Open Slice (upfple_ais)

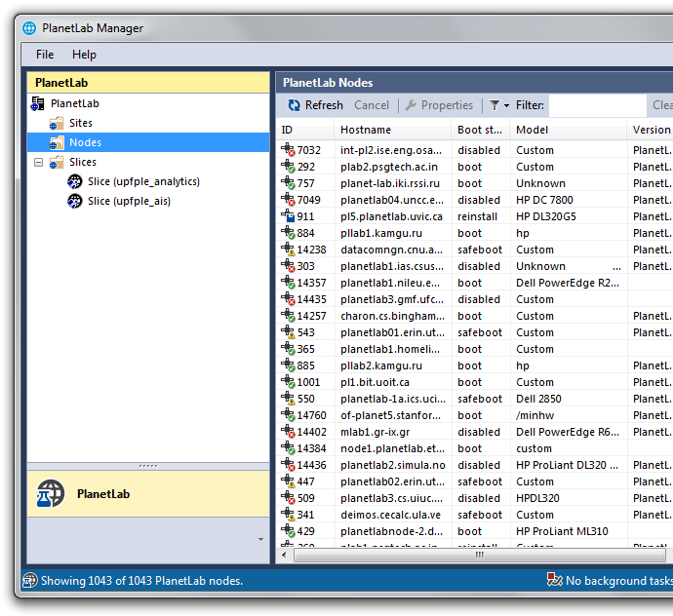(129, 201)
